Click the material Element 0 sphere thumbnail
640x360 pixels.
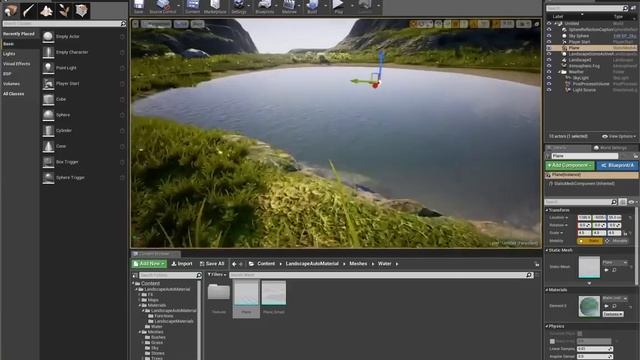(x=589, y=306)
